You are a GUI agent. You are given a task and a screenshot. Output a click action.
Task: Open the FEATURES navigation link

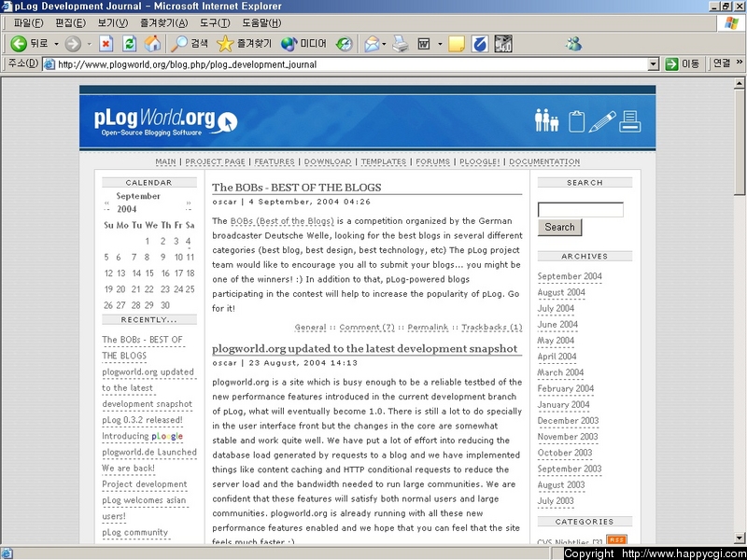tap(275, 161)
